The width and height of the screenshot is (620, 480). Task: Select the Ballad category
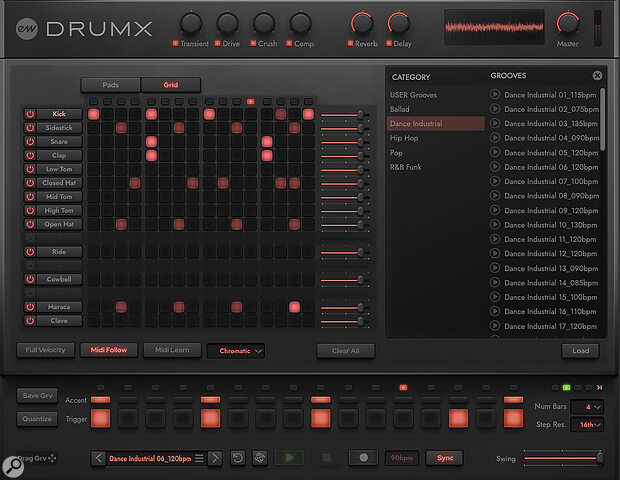point(435,109)
